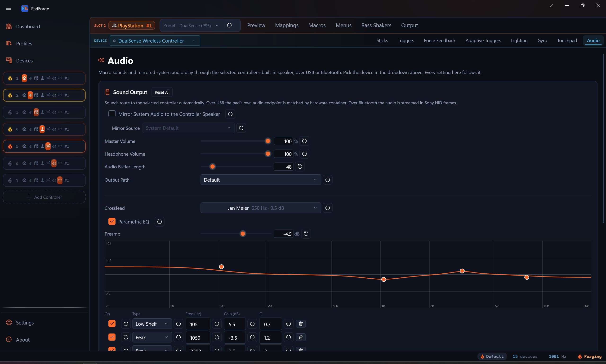Turn off the 1050 Hz Peak band
Viewport: 606px width, 364px height.
tap(112, 337)
